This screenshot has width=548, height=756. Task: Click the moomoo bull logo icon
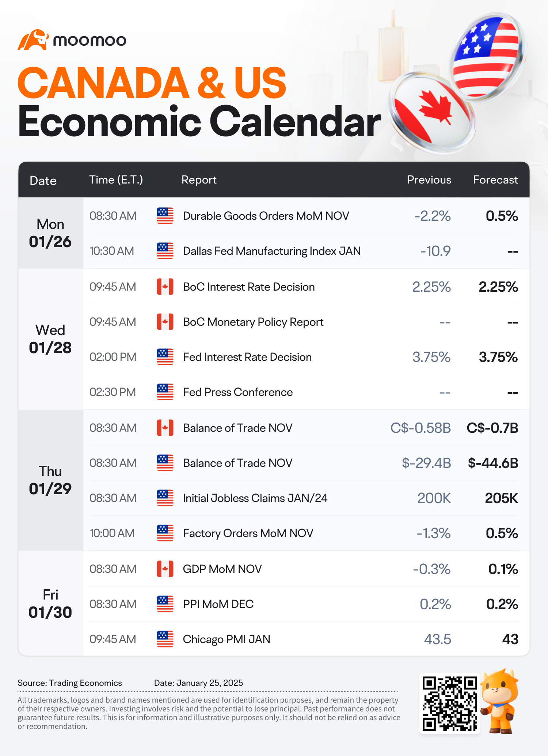coord(33,39)
